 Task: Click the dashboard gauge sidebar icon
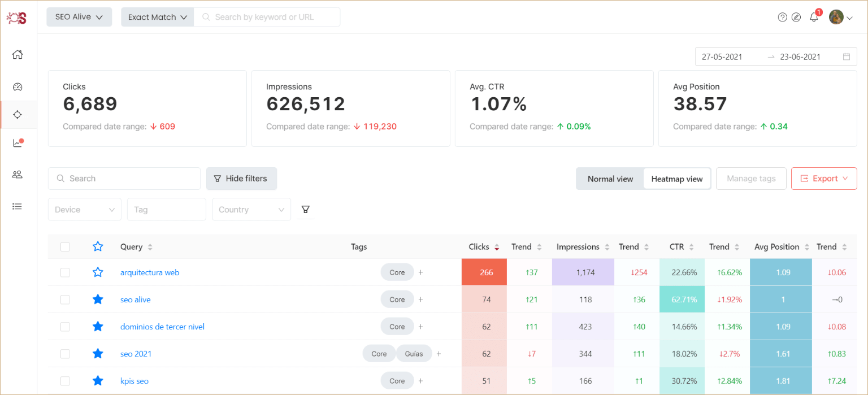[x=18, y=87]
